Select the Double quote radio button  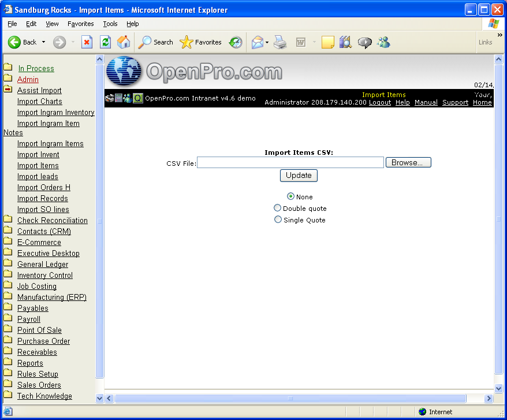(x=278, y=208)
